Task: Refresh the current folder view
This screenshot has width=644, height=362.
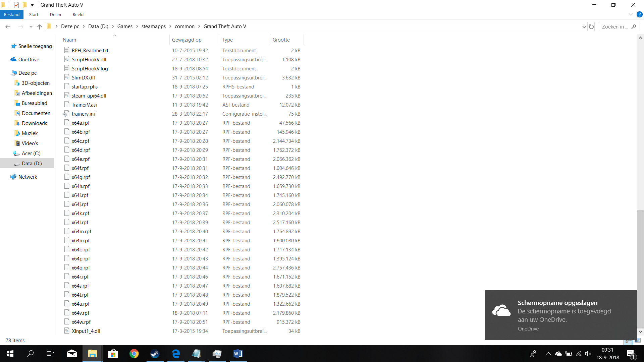Action: coord(591,27)
